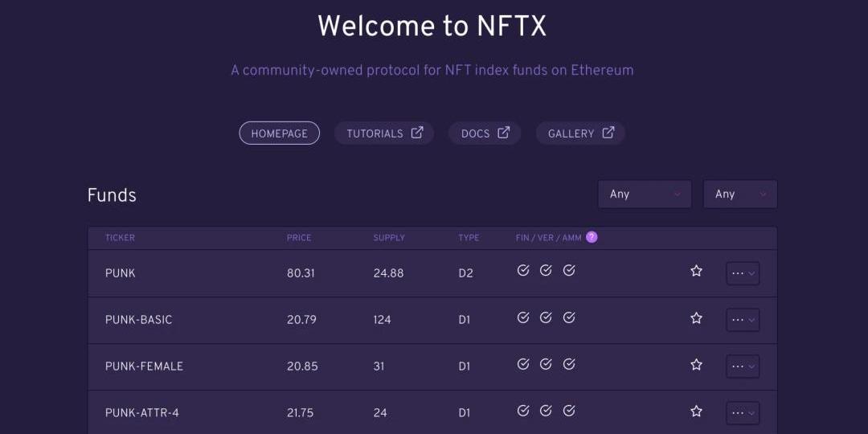This screenshot has width=868, height=434.
Task: Expand the more options menu for PUNK
Action: pos(742,273)
